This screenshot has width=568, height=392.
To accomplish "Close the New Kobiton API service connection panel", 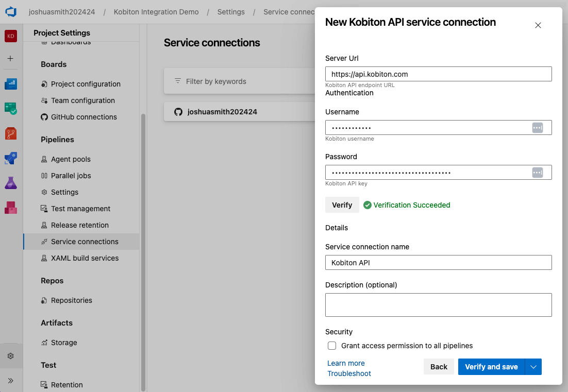I will click(538, 25).
